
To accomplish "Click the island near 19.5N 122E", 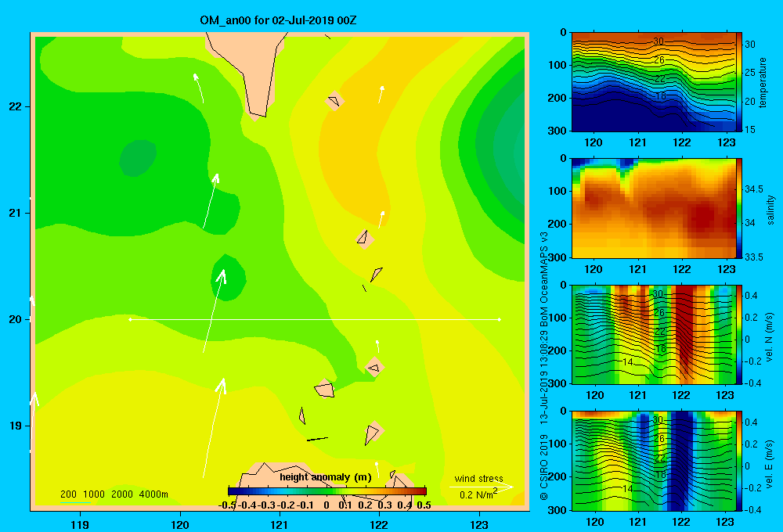I will tap(375, 368).
